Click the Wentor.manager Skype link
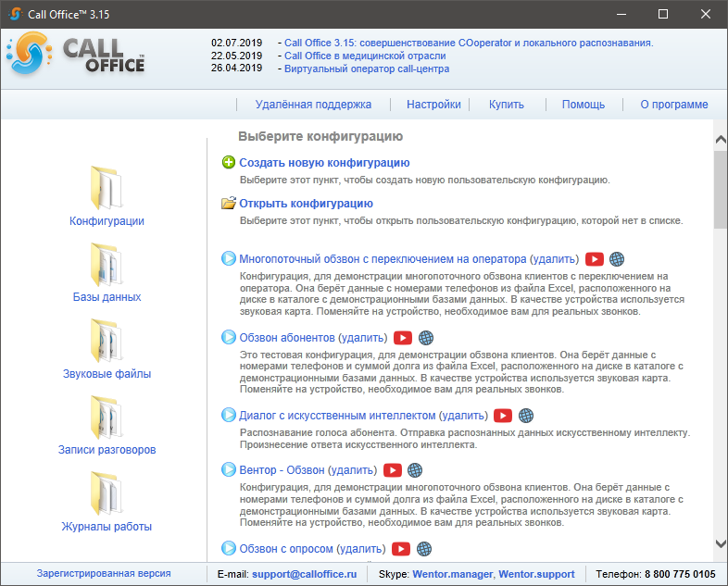The image size is (728, 586). (x=453, y=574)
